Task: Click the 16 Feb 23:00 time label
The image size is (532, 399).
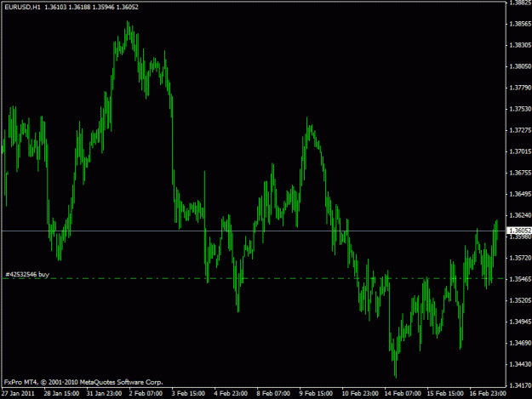Action: (x=488, y=393)
